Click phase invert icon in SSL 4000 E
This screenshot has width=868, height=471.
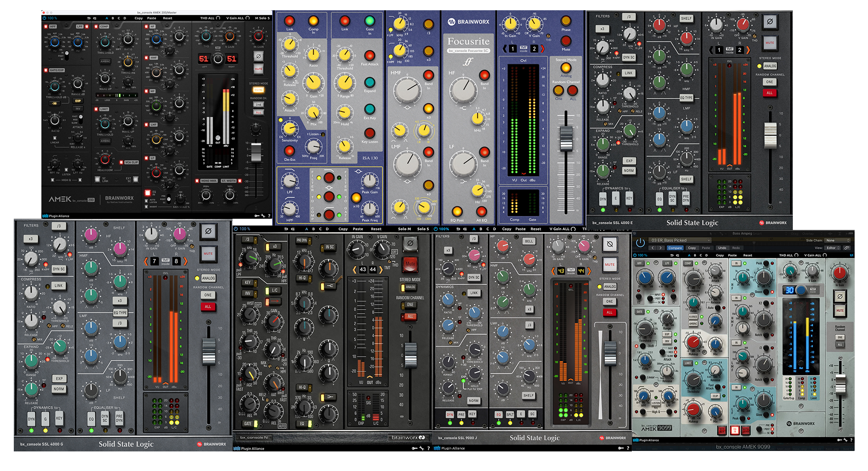tap(770, 21)
